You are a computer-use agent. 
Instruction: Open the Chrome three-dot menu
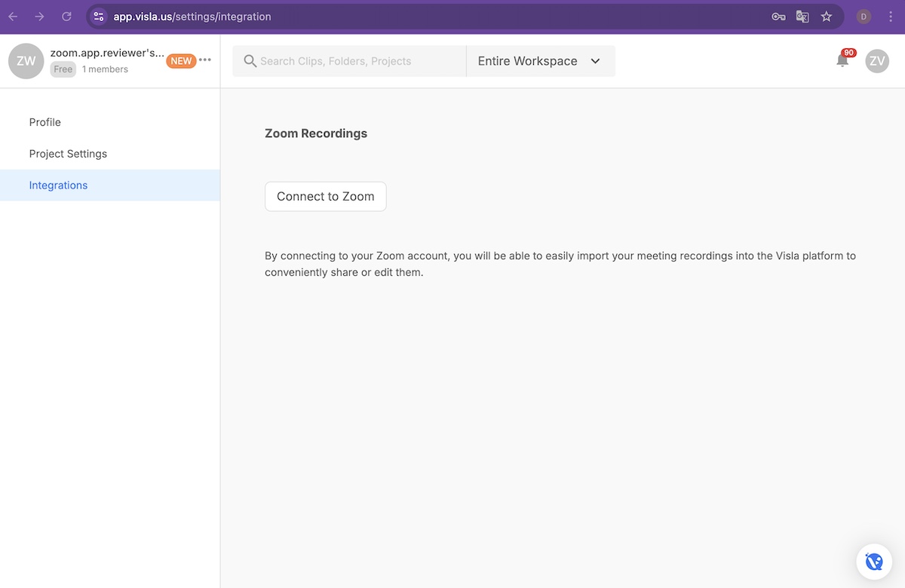[x=891, y=17]
